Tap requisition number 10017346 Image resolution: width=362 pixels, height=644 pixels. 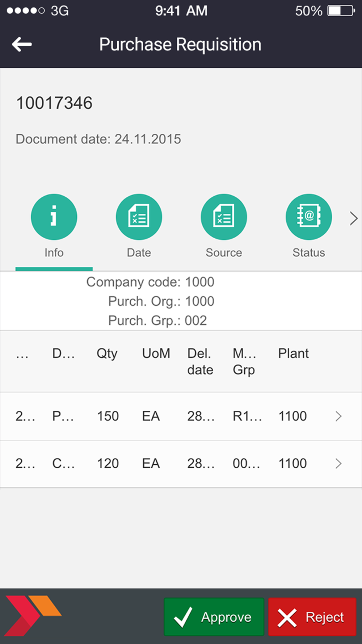click(x=54, y=103)
